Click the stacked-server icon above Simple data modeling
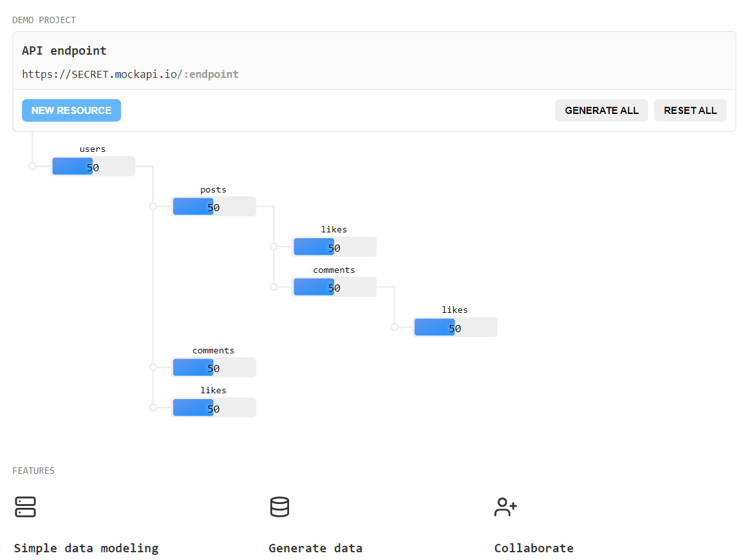The image size is (750, 560). 25,507
